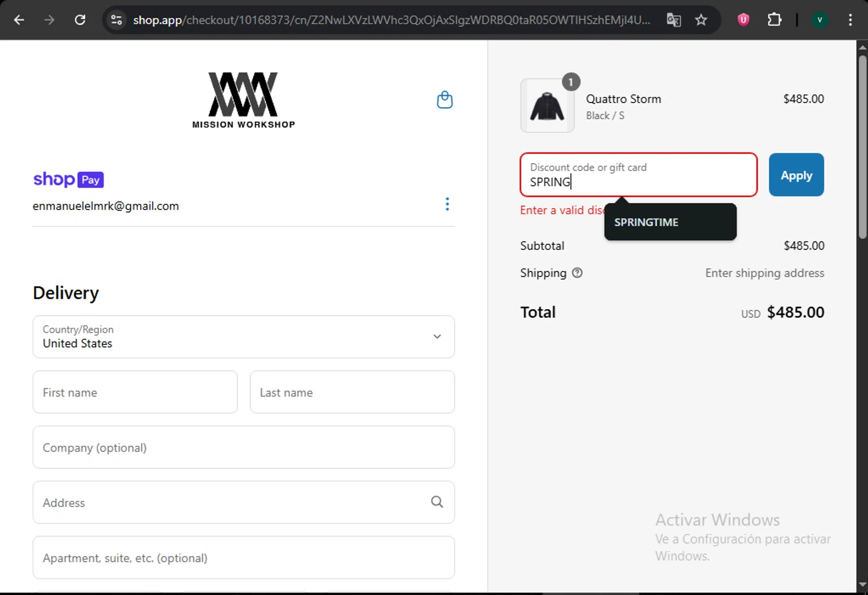868x595 pixels.
Task: Click the page vertical scrollbar thumb
Action: [862, 147]
